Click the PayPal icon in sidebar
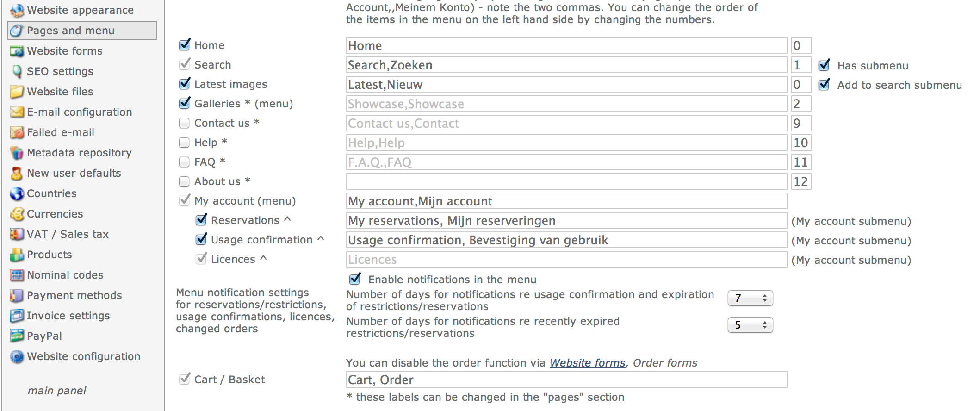 pyautogui.click(x=17, y=336)
